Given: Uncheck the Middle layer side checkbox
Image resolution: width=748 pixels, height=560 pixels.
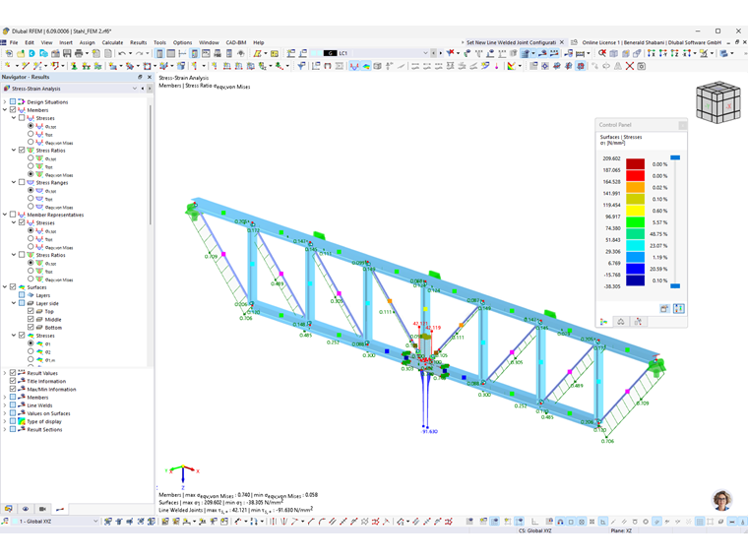Looking at the screenshot, I should tap(31, 320).
